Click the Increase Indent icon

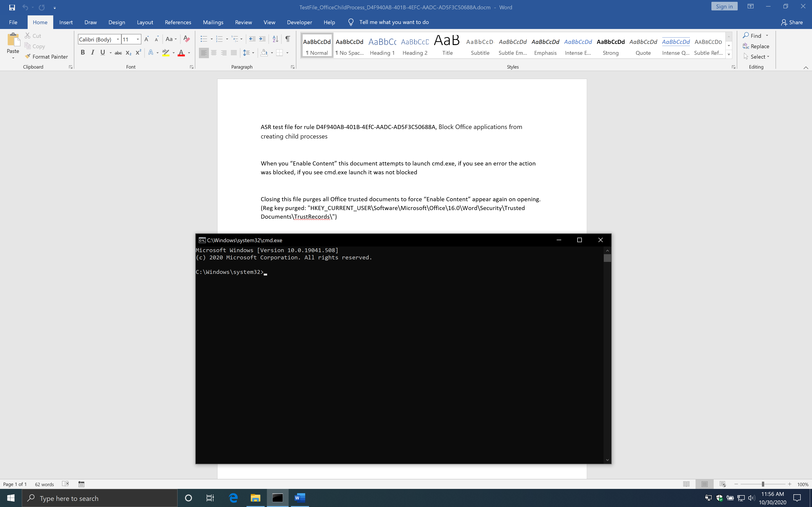coord(262,39)
